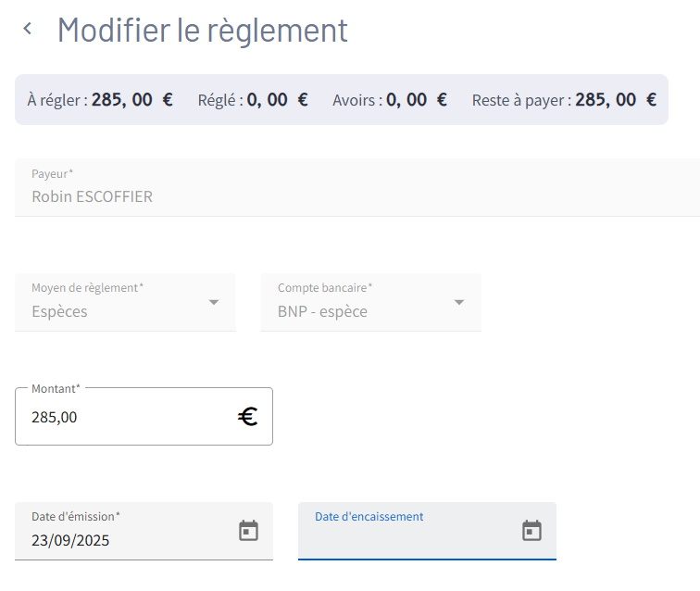Screen dimensions: 700x591
Task: Click the À régler amount in summary
Action: [131, 100]
